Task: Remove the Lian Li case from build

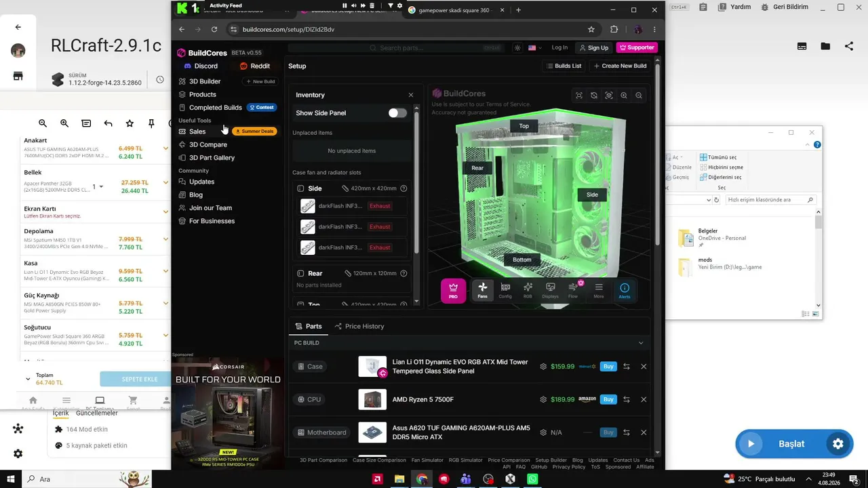Action: 644,367
